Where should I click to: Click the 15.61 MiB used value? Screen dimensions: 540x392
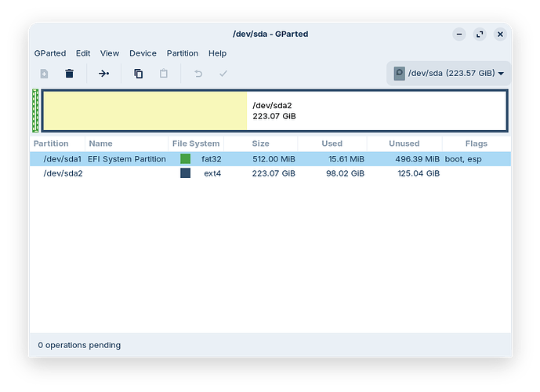click(346, 159)
